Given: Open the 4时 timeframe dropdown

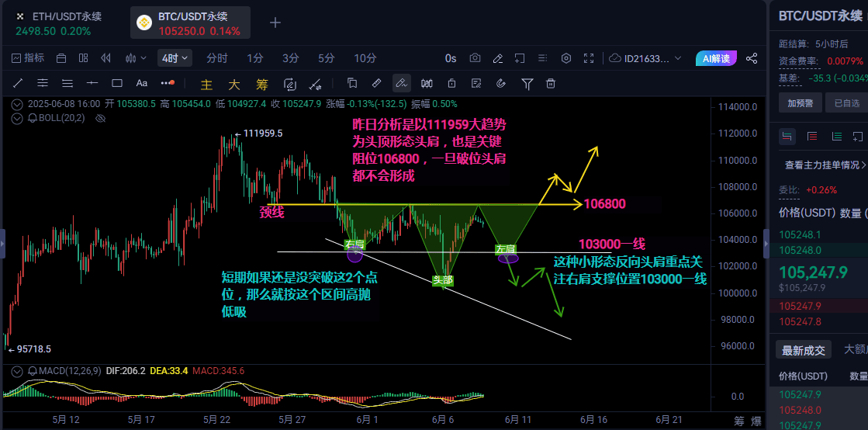Looking at the screenshot, I should pyautogui.click(x=173, y=58).
